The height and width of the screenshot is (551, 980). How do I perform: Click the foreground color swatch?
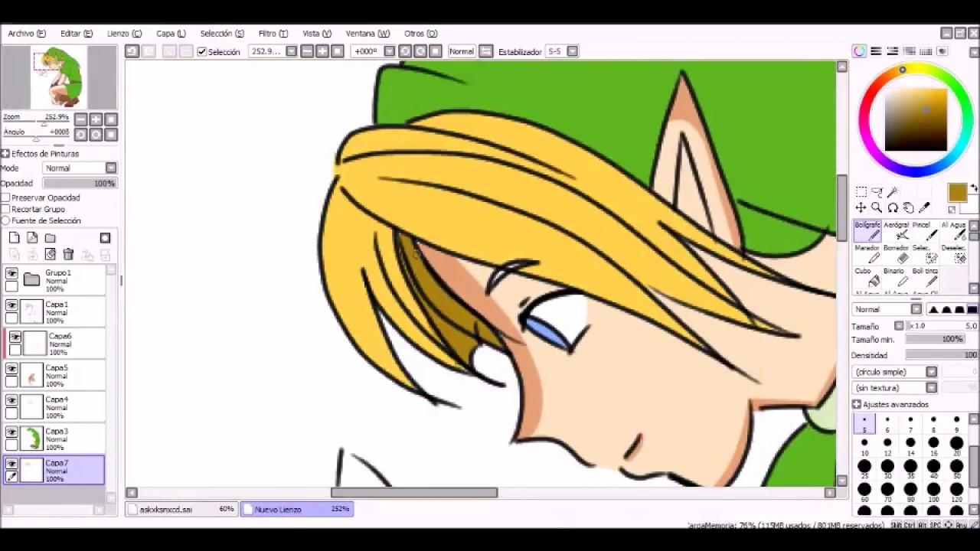pyautogui.click(x=957, y=192)
